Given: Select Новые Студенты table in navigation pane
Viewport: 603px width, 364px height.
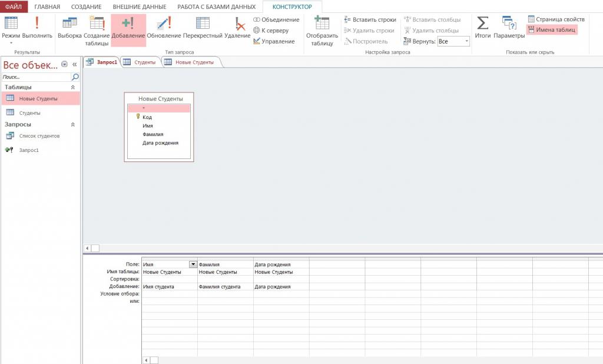Looking at the screenshot, I should pyautogui.click(x=41, y=98).
